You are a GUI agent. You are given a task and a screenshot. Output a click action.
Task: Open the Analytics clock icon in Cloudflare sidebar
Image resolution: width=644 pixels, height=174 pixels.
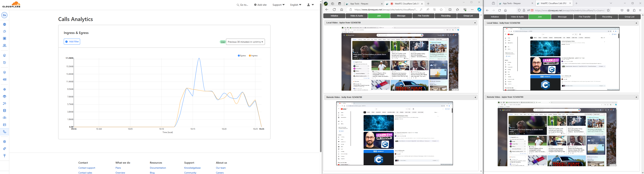[x=5, y=32]
